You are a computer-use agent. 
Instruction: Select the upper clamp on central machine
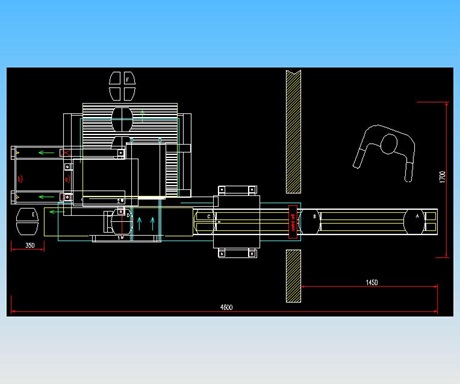[x=237, y=190]
